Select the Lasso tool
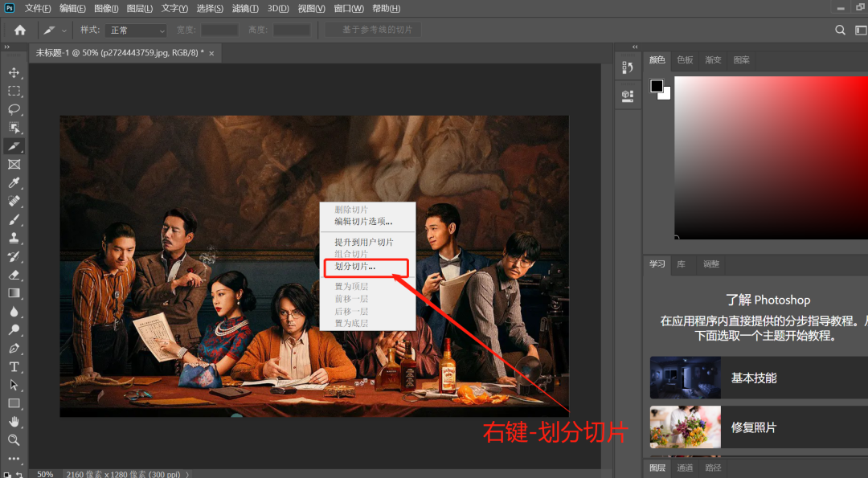Viewport: 868px width, 478px height. (x=14, y=109)
